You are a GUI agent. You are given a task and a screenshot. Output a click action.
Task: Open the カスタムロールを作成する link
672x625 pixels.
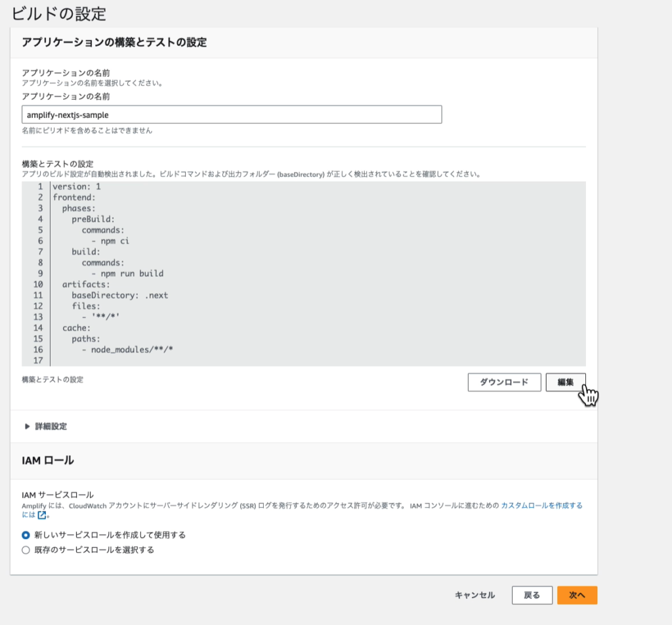[x=541, y=506]
